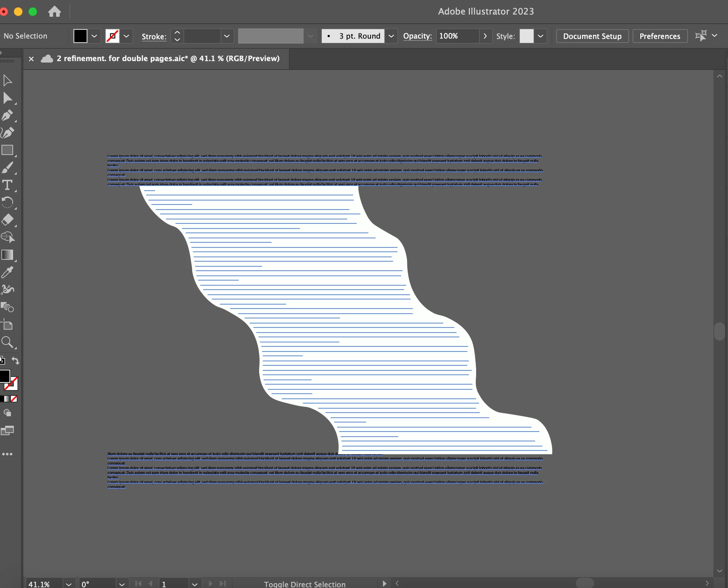Click the Opacity 100% input field
728x588 pixels.
click(457, 36)
